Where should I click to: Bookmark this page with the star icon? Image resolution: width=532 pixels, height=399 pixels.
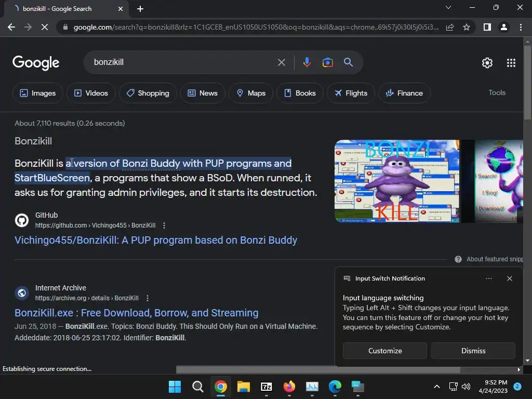tap(467, 27)
